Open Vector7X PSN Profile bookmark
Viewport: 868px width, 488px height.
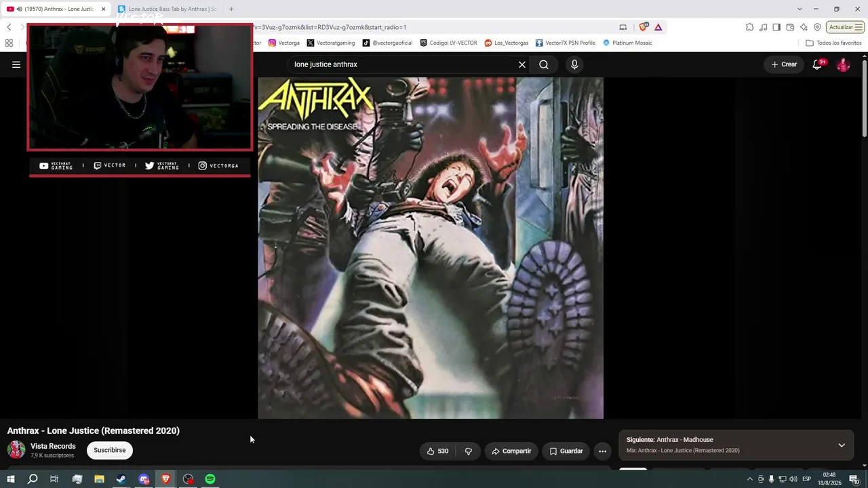point(566,43)
